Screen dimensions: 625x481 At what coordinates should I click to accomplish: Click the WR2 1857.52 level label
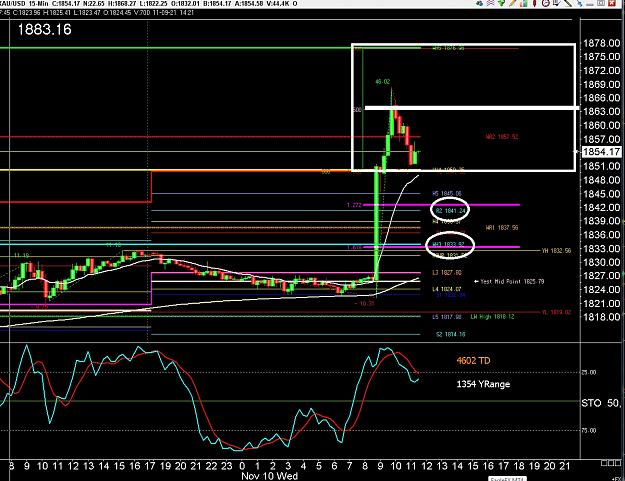pyautogui.click(x=502, y=137)
